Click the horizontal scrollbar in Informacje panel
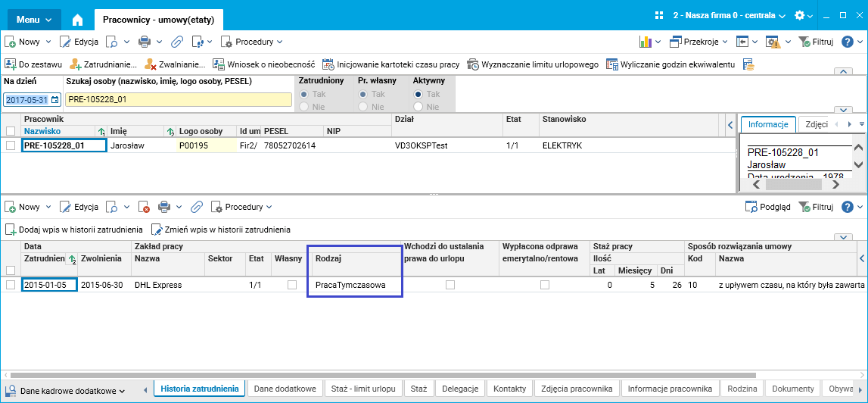 [x=795, y=184]
